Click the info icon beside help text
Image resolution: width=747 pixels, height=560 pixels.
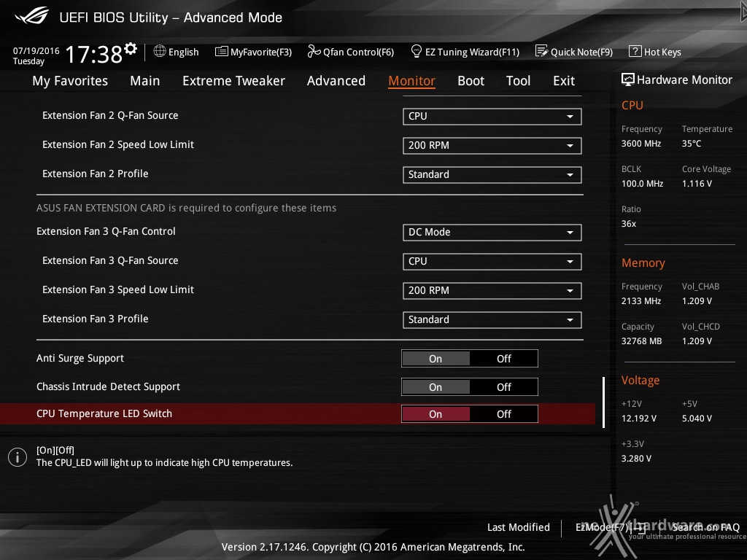[18, 457]
